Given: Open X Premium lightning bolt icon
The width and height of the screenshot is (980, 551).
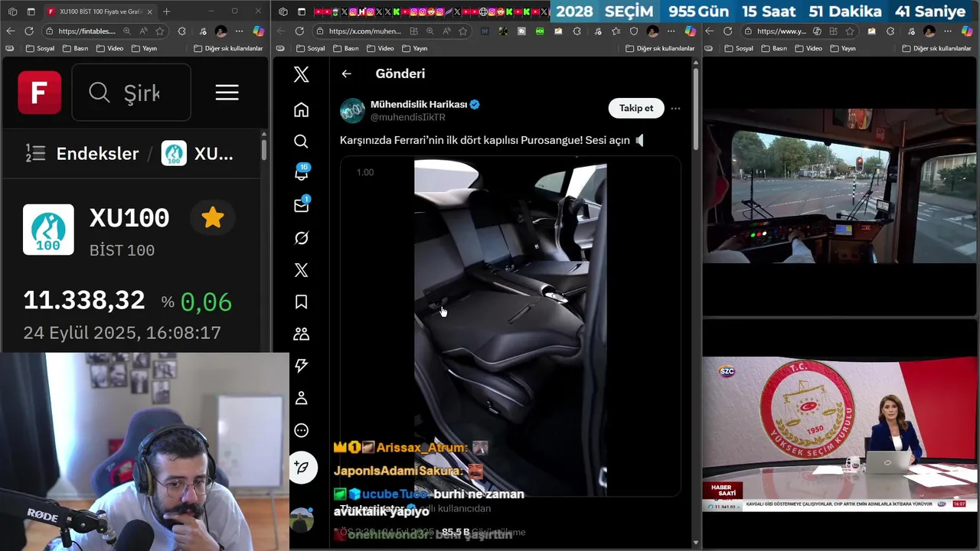Looking at the screenshot, I should point(301,366).
